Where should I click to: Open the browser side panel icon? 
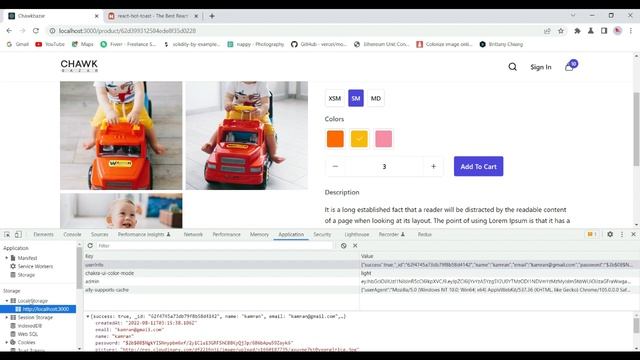(604, 31)
